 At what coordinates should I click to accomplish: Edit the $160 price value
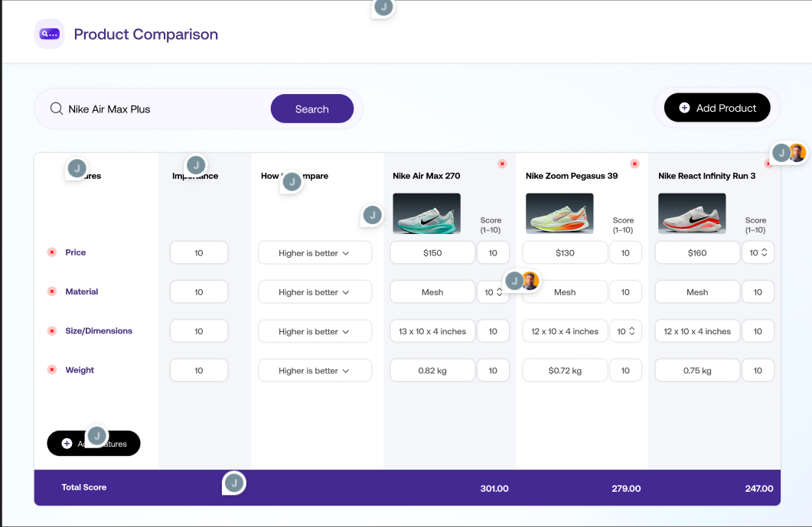coord(697,252)
